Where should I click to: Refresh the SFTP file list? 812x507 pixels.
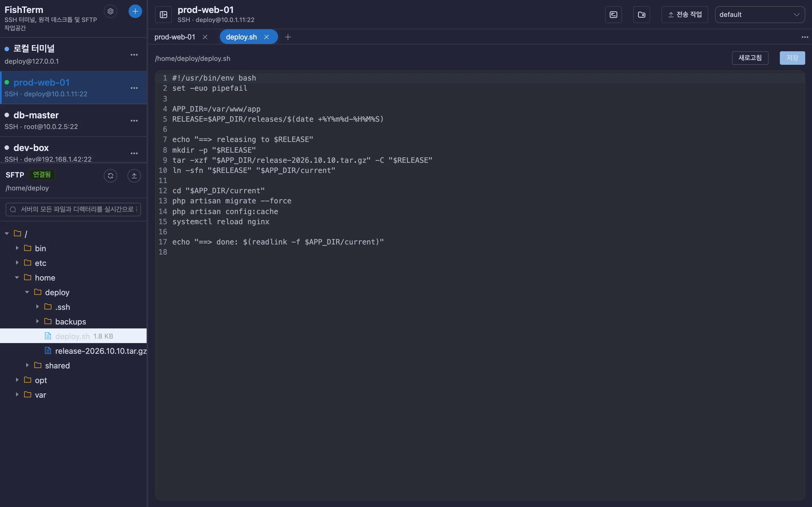point(111,176)
